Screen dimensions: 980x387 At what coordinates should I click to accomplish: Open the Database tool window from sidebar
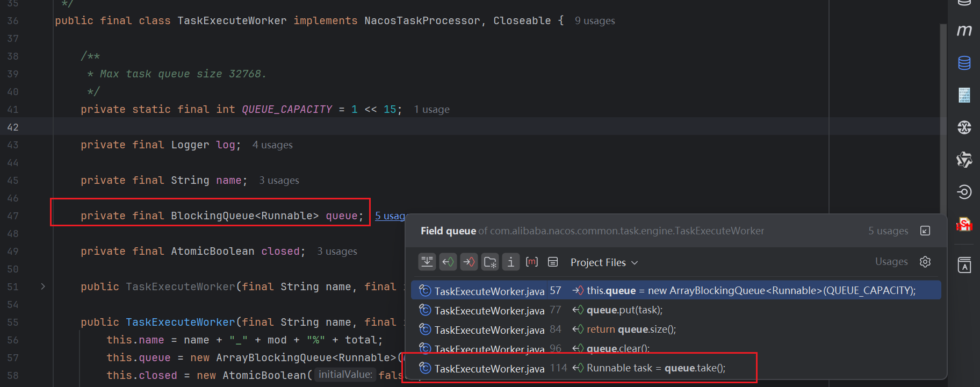point(964,63)
